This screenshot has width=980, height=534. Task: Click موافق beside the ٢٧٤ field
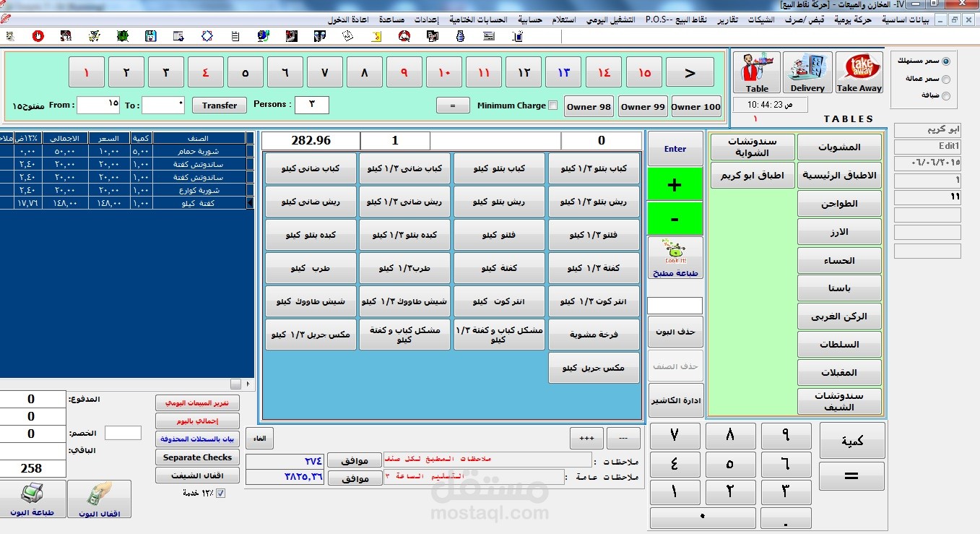(x=355, y=460)
